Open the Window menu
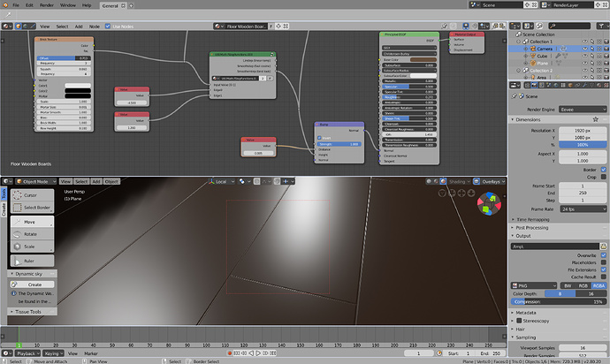 (x=68, y=5)
